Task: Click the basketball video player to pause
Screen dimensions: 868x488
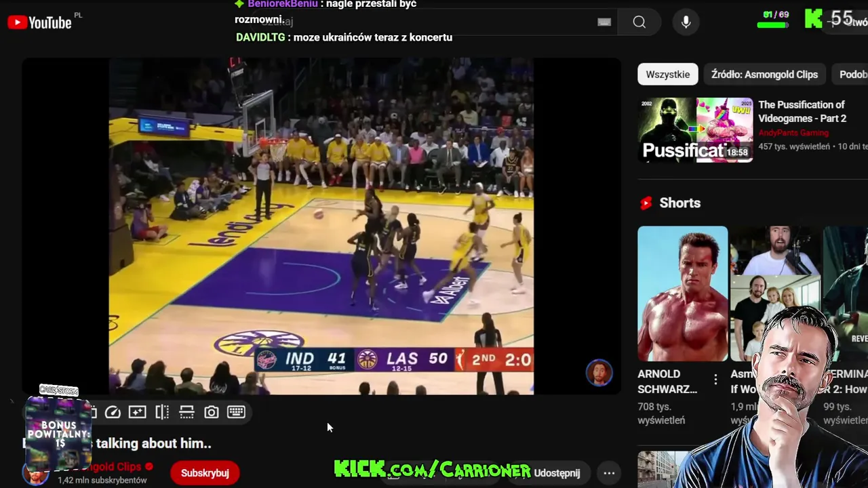Action: point(321,226)
